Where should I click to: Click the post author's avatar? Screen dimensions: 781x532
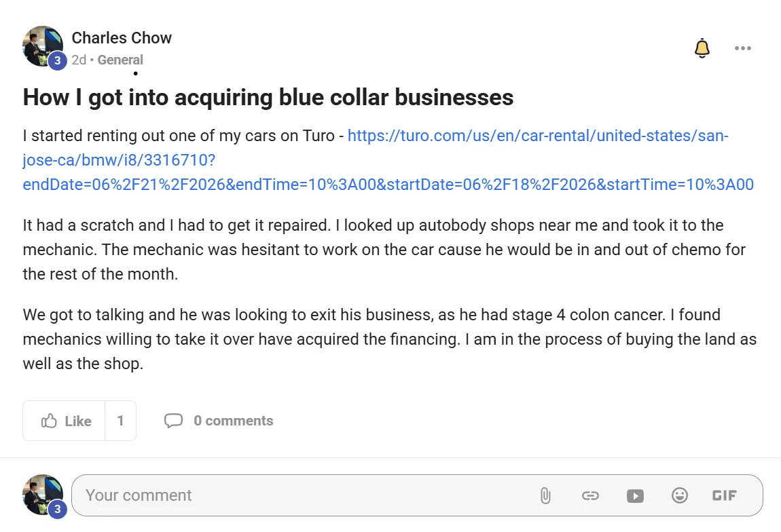[41, 44]
